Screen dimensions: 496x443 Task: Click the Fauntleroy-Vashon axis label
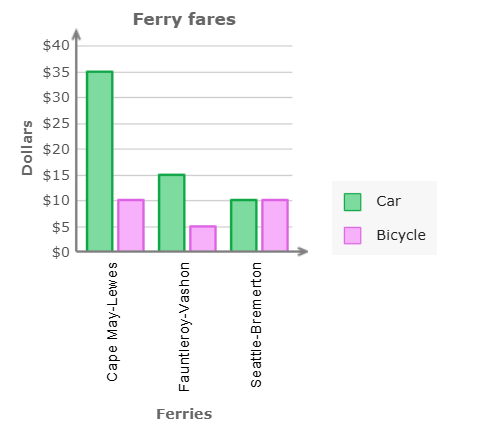coord(184,327)
